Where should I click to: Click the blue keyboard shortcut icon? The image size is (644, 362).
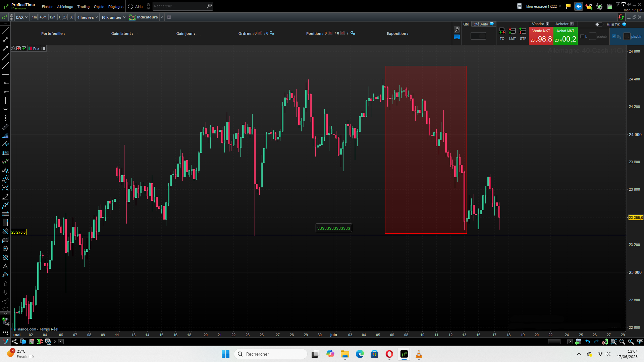click(457, 37)
